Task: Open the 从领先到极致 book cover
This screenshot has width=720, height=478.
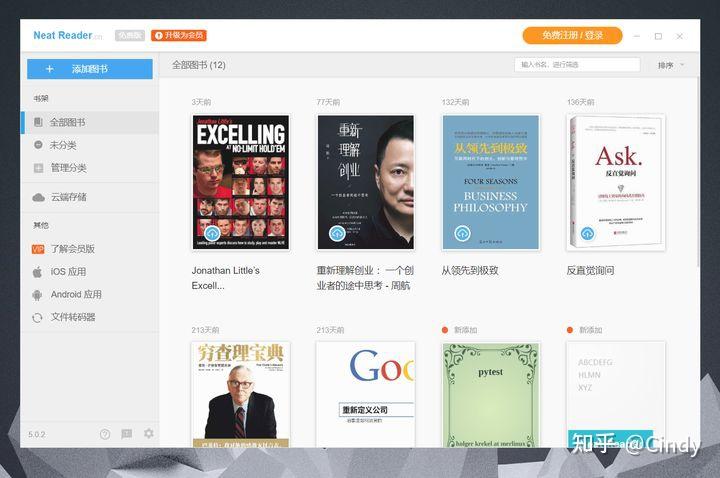Action: point(490,182)
